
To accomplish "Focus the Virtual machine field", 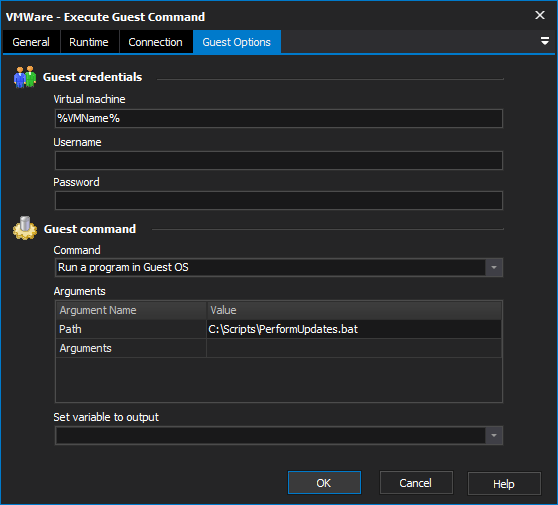I will (279, 119).
